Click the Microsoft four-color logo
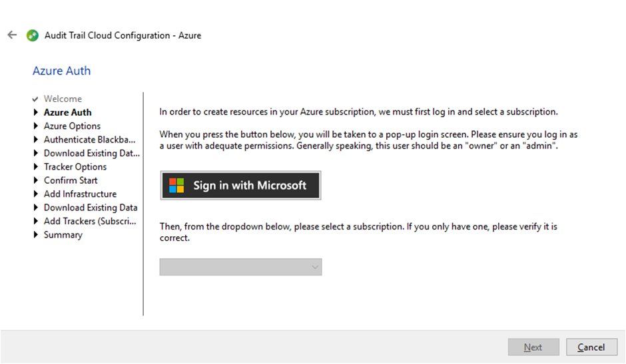 point(176,186)
